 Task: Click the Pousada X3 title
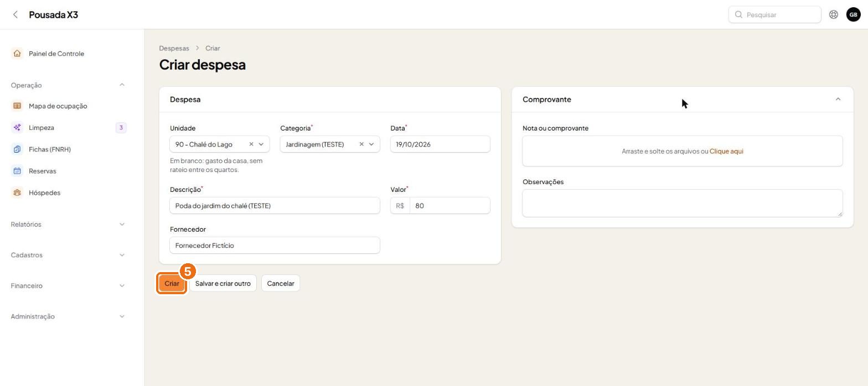53,14
